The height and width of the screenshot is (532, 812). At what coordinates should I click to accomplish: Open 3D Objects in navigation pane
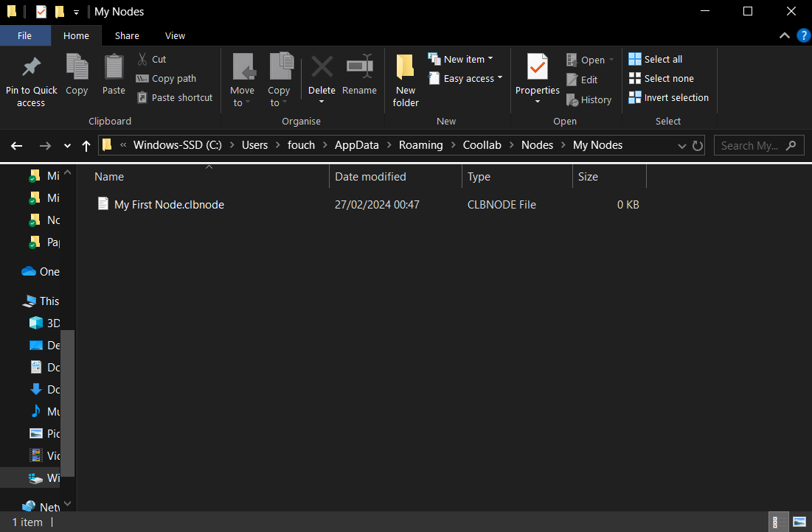point(44,323)
